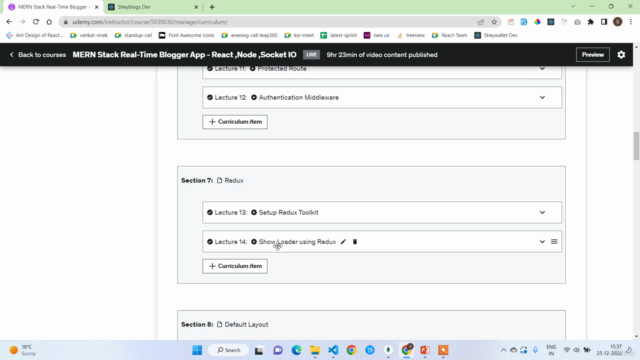The width and height of the screenshot is (640, 360).
Task: Open Font Awesome Icons bookmark
Action: click(x=187, y=35)
